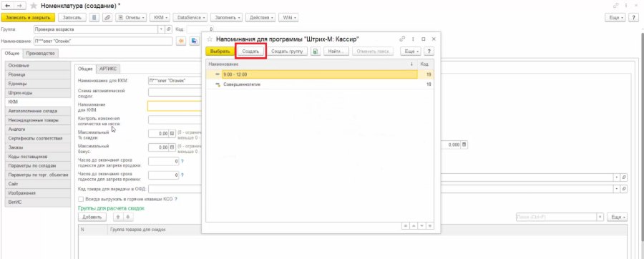
Task: Select the Штрих-коды section in sidebar
Action: coord(38,93)
